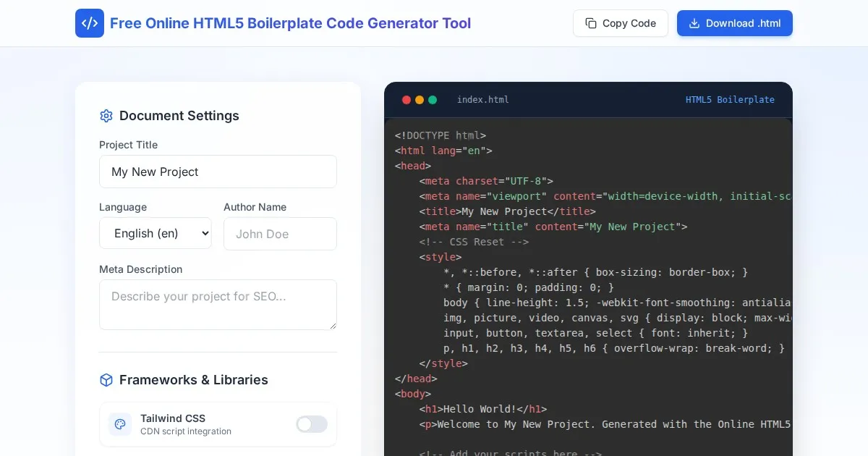Click the code brackets logo icon
Screen dimensions: 868x456
tap(90, 23)
